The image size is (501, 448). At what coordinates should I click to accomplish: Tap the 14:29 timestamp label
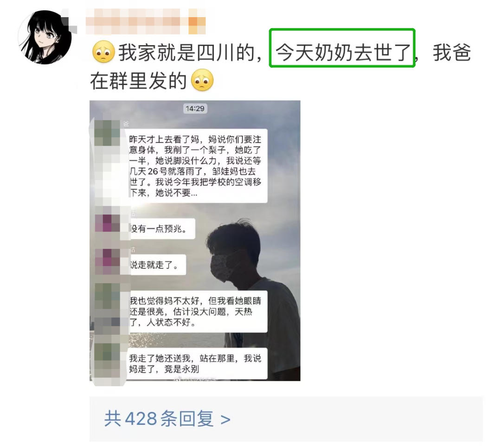pos(195,109)
